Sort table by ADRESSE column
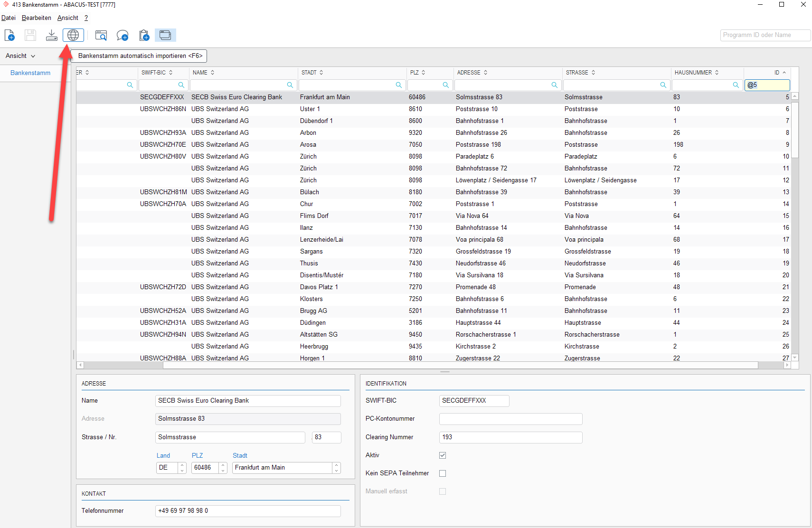Screen dimensions: 812x528 472,73
